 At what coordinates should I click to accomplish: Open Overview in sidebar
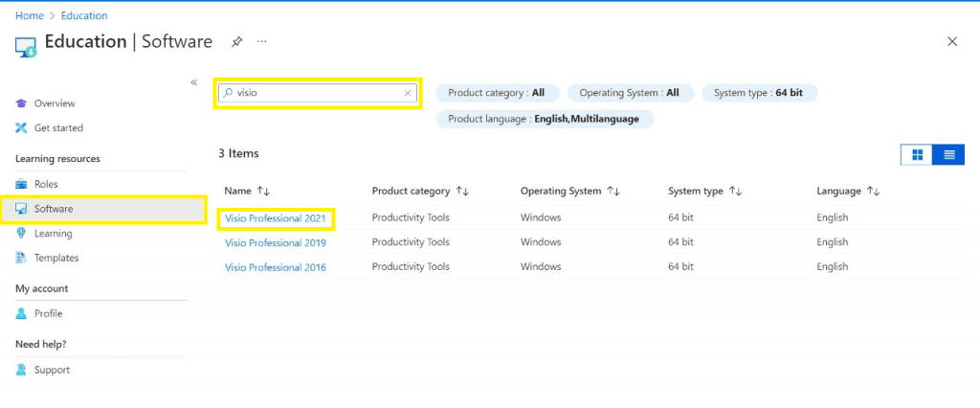click(55, 103)
